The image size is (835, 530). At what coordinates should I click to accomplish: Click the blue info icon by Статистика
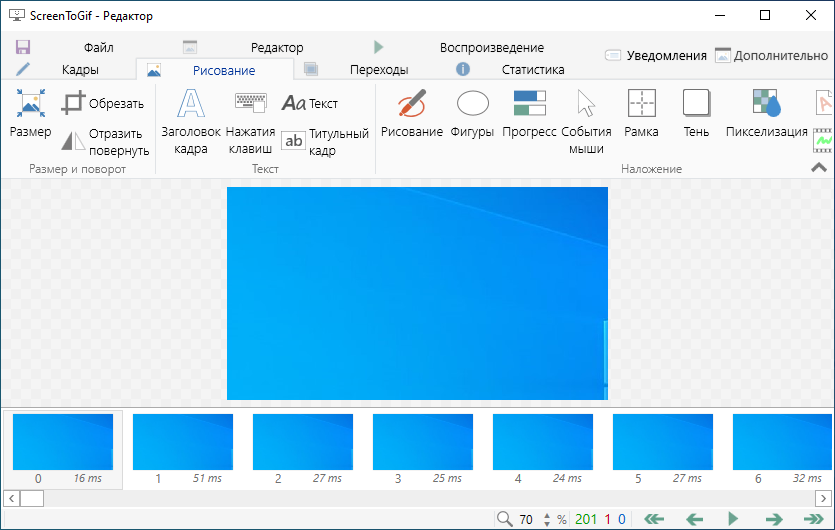point(463,69)
